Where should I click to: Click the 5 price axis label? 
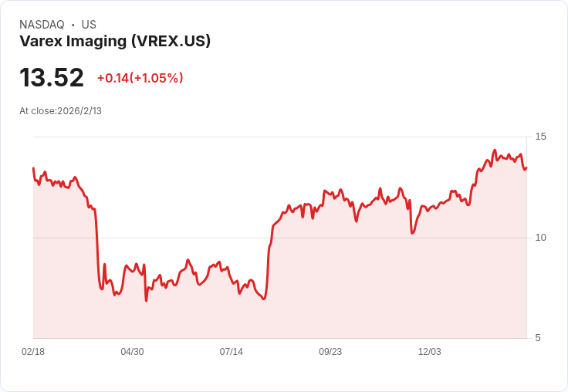(538, 338)
